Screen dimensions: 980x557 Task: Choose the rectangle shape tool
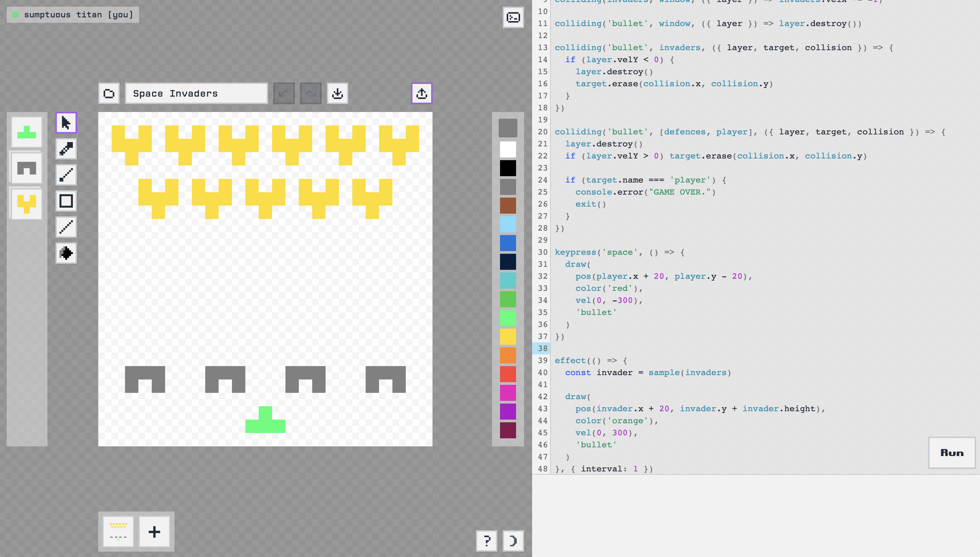coord(66,201)
